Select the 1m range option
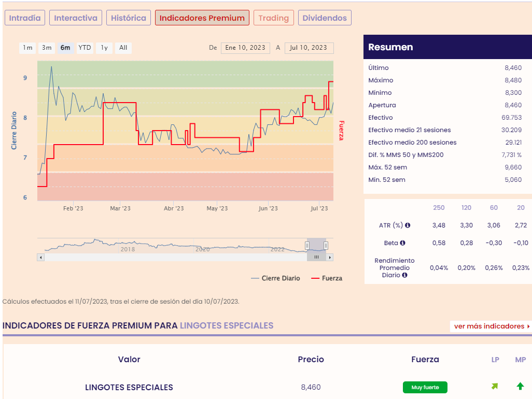This screenshot has height=399, width=532. (x=27, y=48)
